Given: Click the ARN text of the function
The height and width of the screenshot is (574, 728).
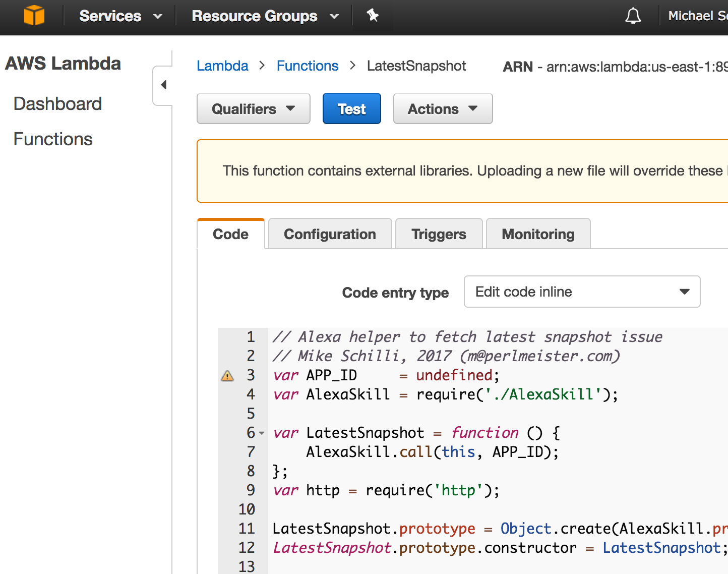Looking at the screenshot, I should (x=615, y=67).
